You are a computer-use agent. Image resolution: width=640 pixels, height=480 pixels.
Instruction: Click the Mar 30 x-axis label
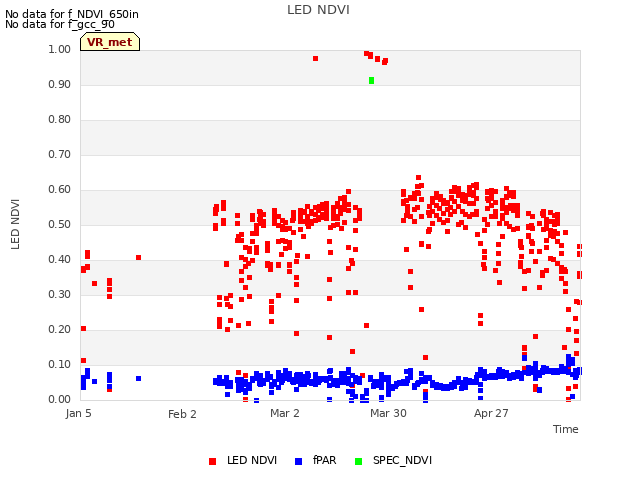pyautogui.click(x=388, y=413)
